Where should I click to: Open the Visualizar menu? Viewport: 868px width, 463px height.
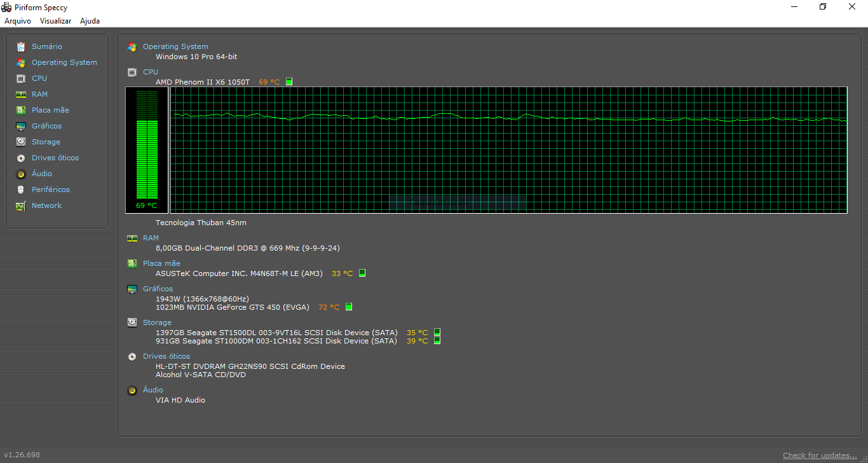pyautogui.click(x=55, y=21)
